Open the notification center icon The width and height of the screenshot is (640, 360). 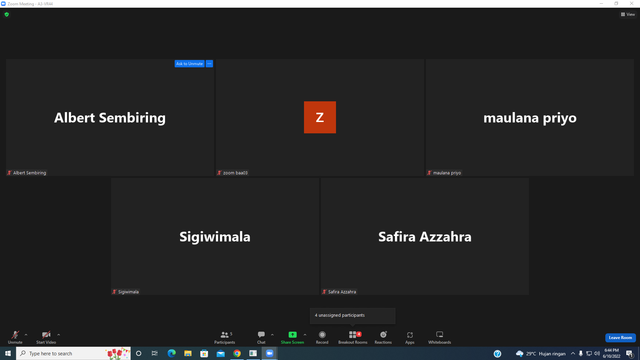[629, 353]
